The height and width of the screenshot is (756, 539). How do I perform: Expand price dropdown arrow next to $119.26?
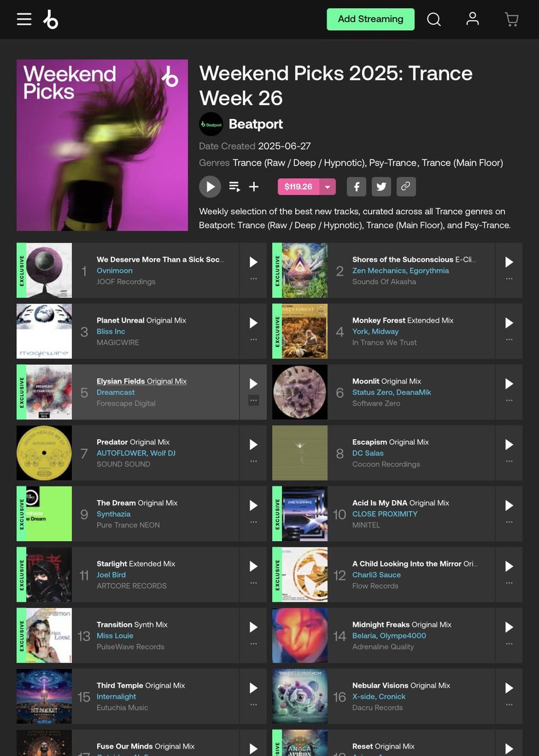(327, 186)
